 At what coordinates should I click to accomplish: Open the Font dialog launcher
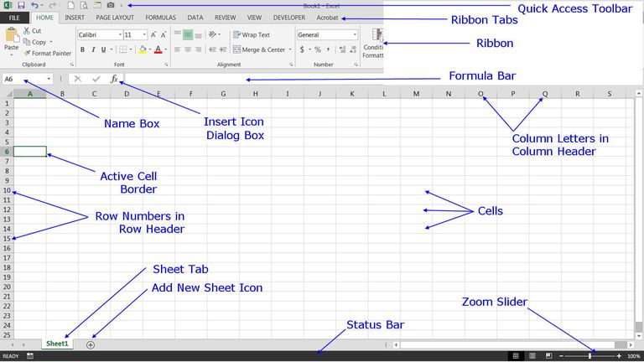[x=166, y=65]
